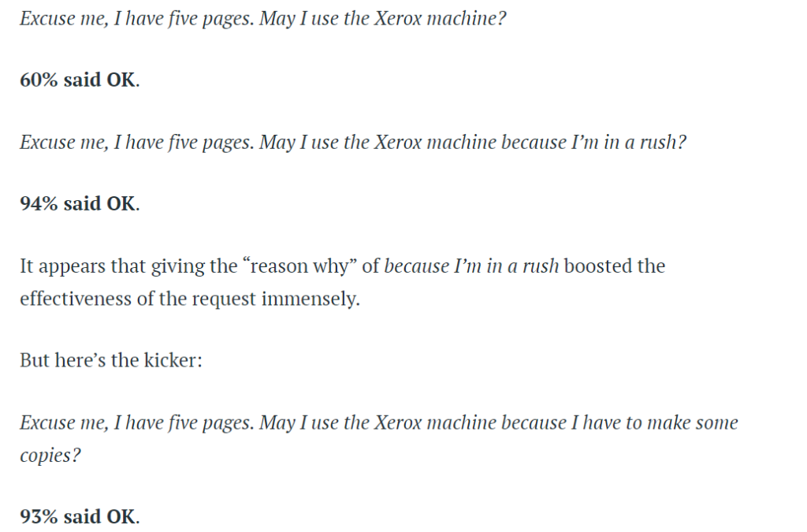Viewport: 807px width, 532px height.
Task: Click the italic sentence mentioning 'make some'
Action: [379, 439]
